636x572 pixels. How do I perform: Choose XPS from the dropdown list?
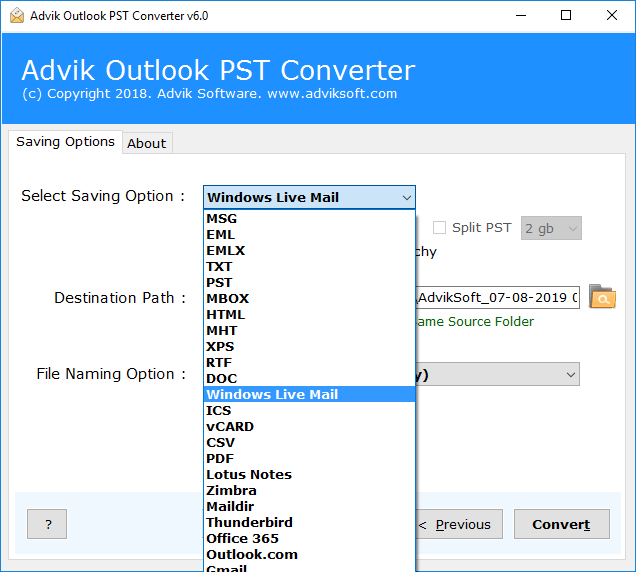coord(309,346)
